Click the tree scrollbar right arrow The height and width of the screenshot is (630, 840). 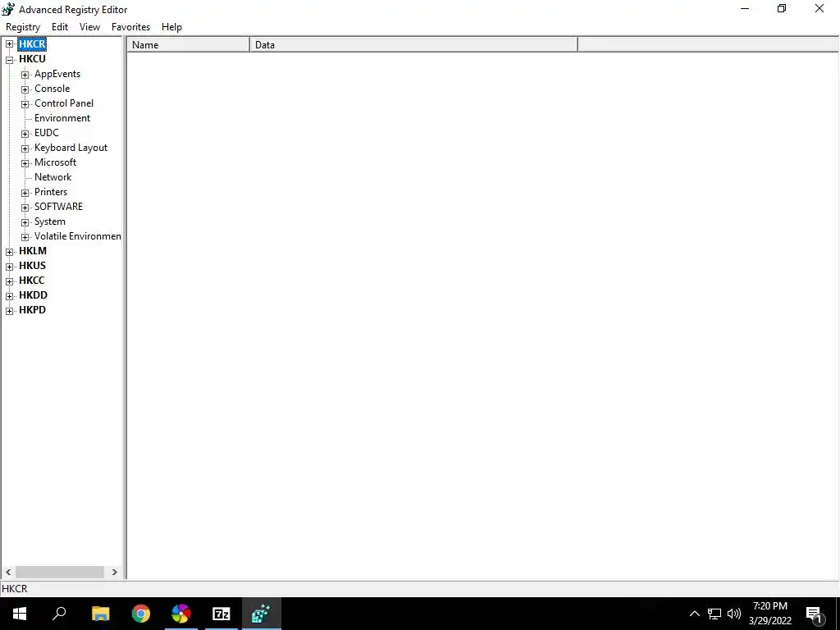(115, 572)
